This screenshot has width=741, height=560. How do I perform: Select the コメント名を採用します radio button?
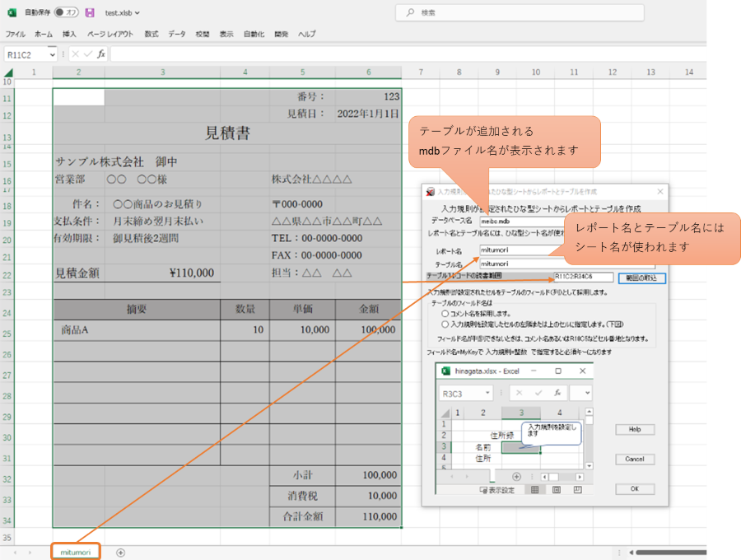(445, 313)
